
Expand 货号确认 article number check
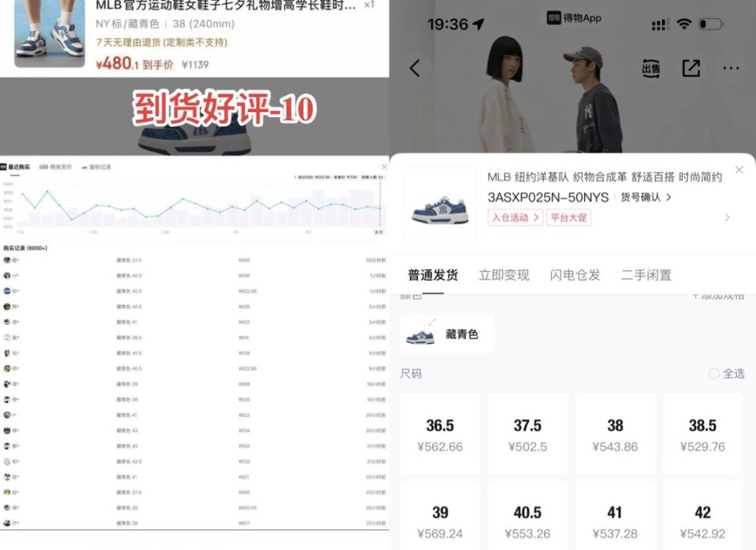point(646,197)
